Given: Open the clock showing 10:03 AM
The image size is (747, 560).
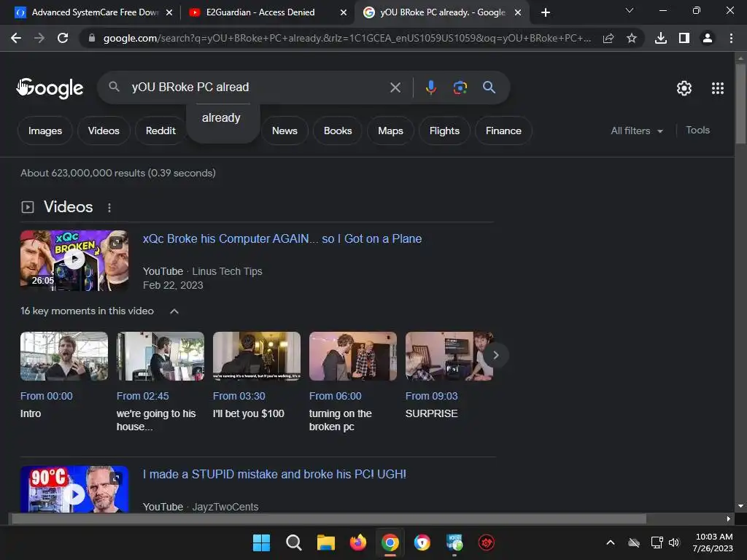Looking at the screenshot, I should click(713, 542).
